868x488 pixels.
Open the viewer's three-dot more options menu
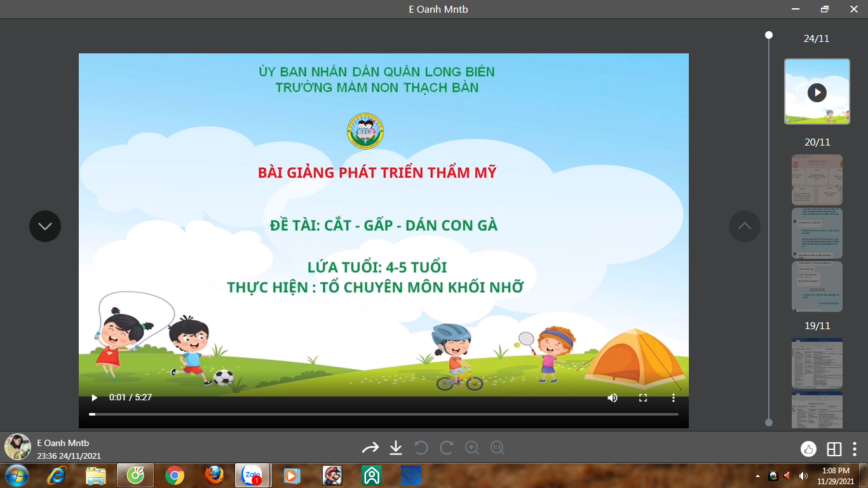tap(855, 449)
